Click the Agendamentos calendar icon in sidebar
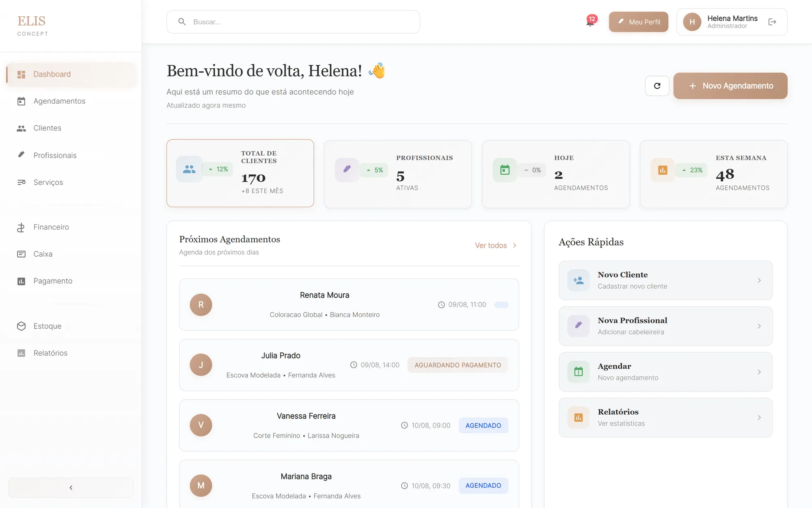Screen dimensions: 812x508 (x=22, y=101)
